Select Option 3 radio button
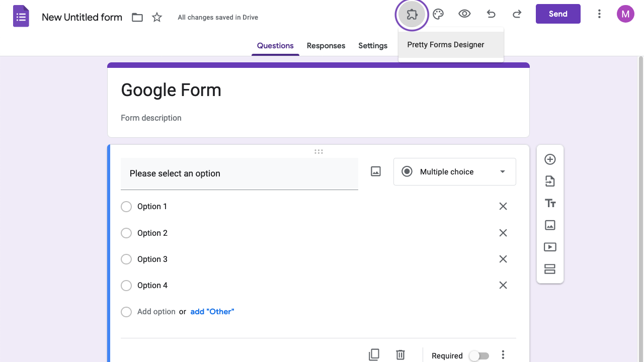Image resolution: width=644 pixels, height=362 pixels. click(x=126, y=259)
